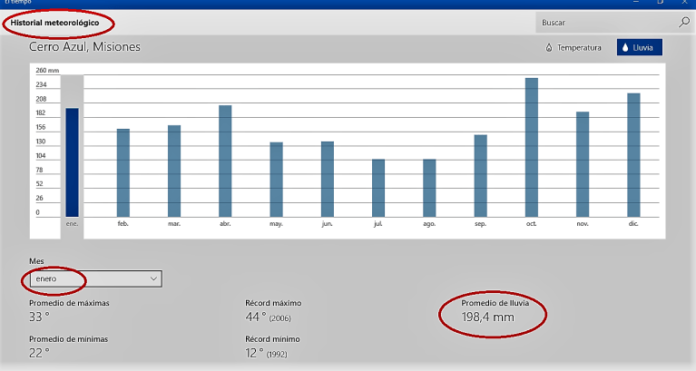Toggle the Lluvia rainfall view
This screenshot has height=371, width=696.
coord(639,47)
